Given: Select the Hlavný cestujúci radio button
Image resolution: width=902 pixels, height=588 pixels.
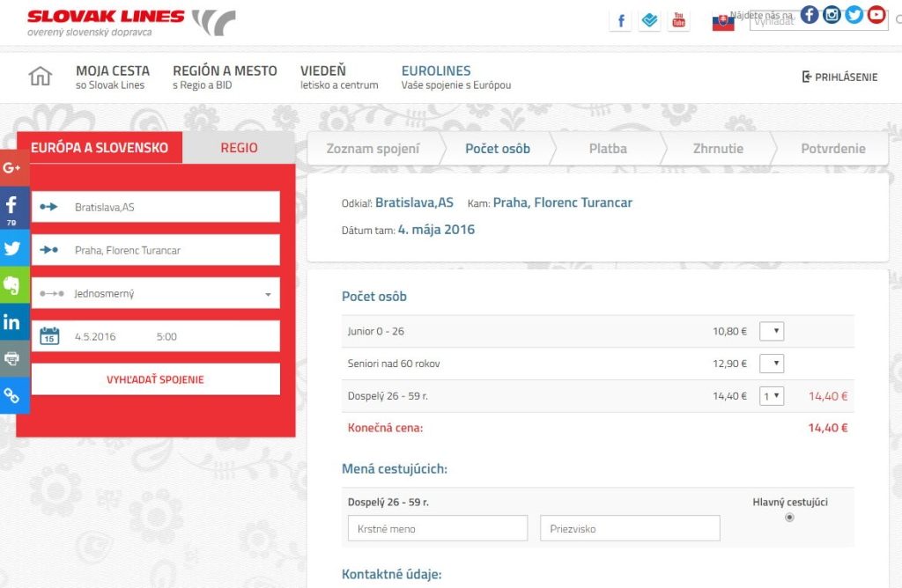Looking at the screenshot, I should 789,518.
